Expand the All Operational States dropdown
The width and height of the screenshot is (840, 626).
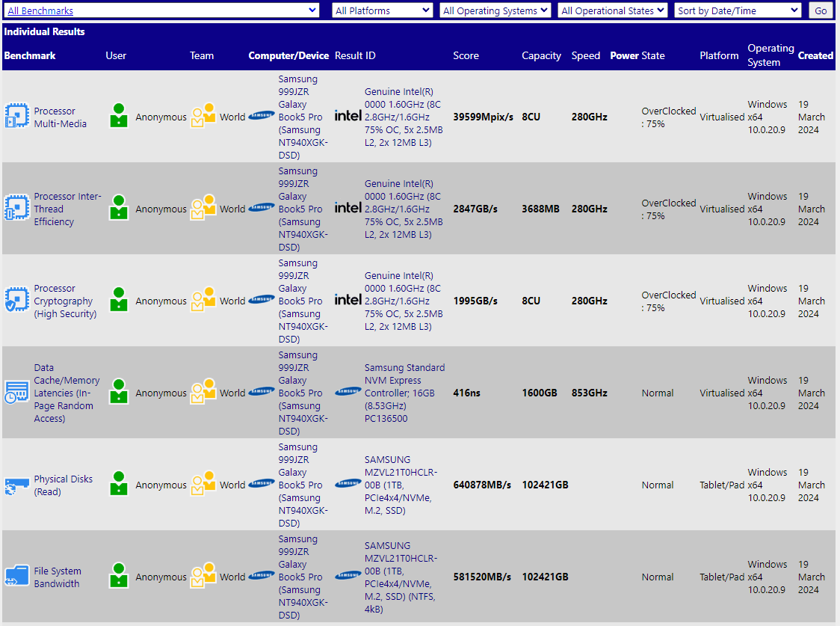(612, 10)
